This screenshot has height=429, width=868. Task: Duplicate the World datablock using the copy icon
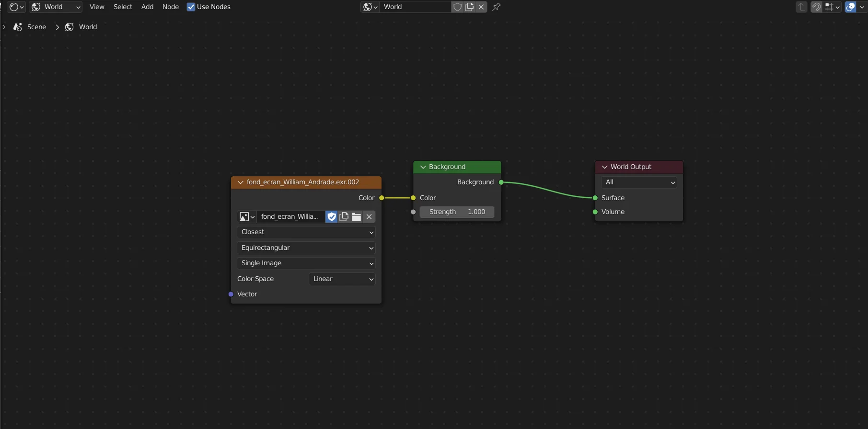click(x=470, y=7)
